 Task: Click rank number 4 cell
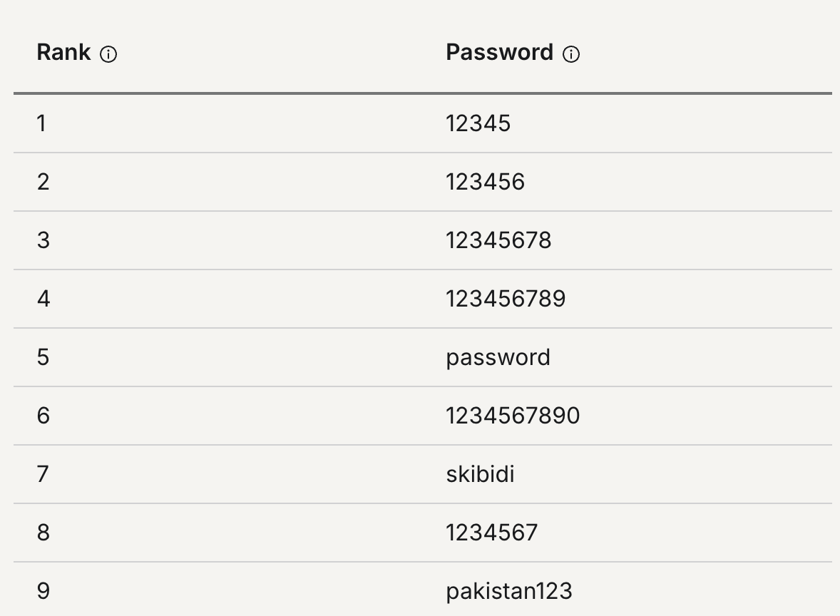click(43, 299)
